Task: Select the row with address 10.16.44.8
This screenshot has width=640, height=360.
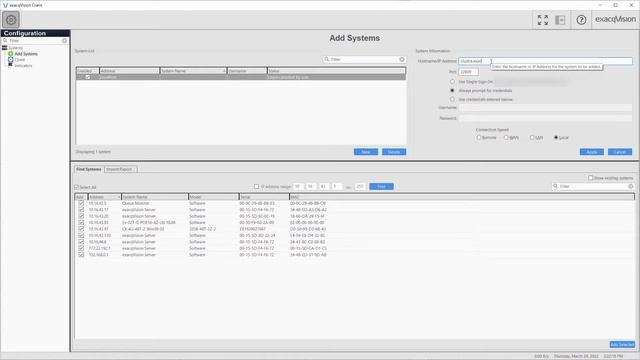Action: coord(354,242)
